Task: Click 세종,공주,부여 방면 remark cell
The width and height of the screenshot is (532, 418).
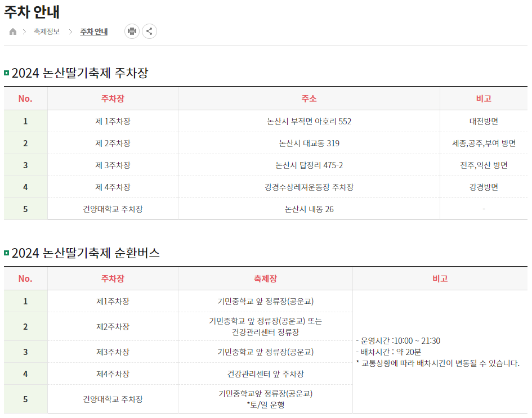Action: 484,143
